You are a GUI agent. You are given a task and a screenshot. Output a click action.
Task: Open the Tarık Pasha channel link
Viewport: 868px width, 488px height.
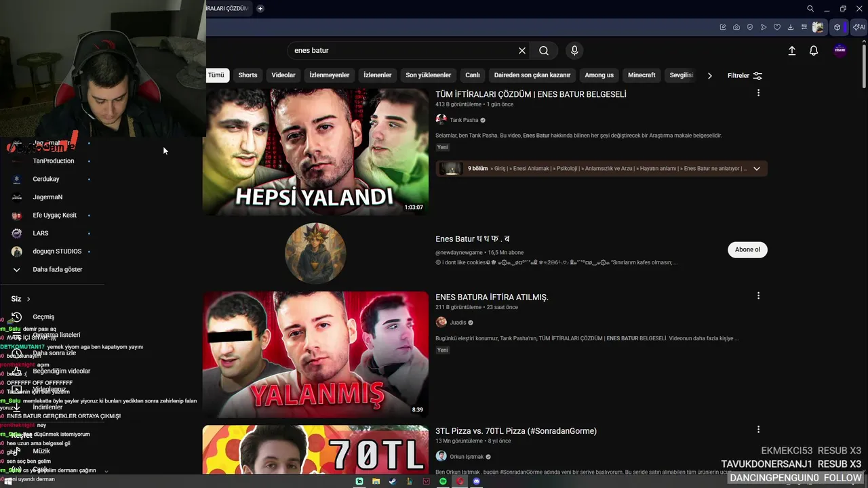coord(464,120)
